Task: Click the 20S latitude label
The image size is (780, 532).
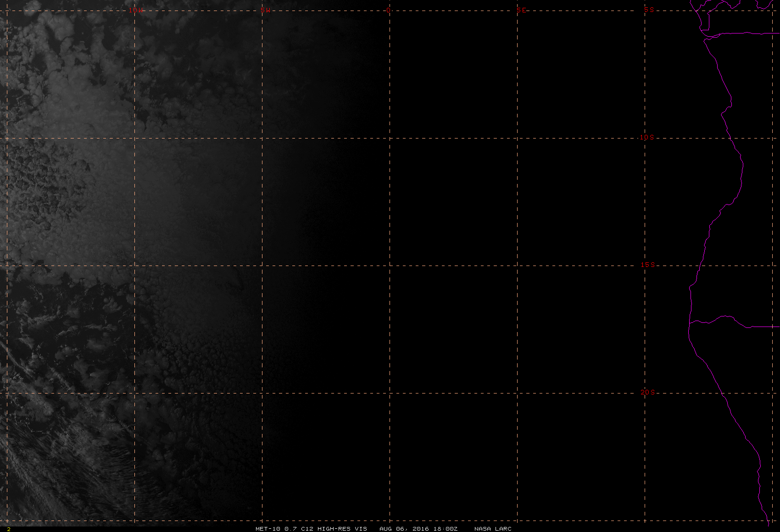Action: point(647,392)
